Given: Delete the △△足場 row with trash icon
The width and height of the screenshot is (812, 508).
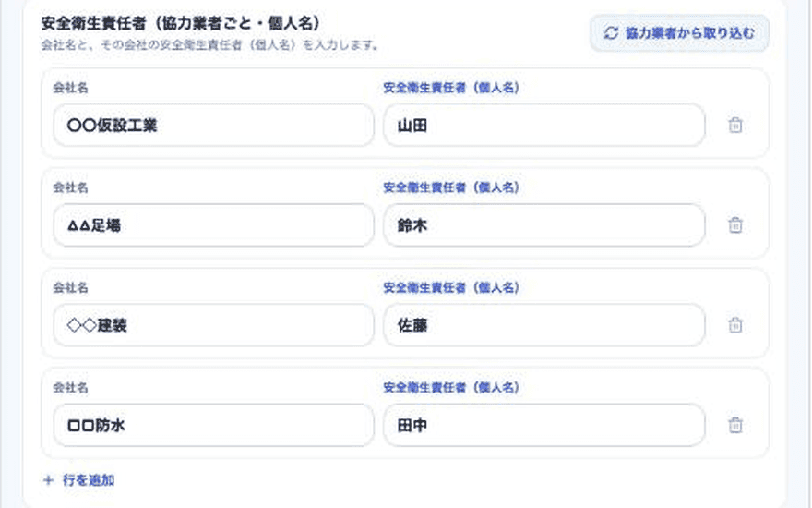Looking at the screenshot, I should point(735,225).
